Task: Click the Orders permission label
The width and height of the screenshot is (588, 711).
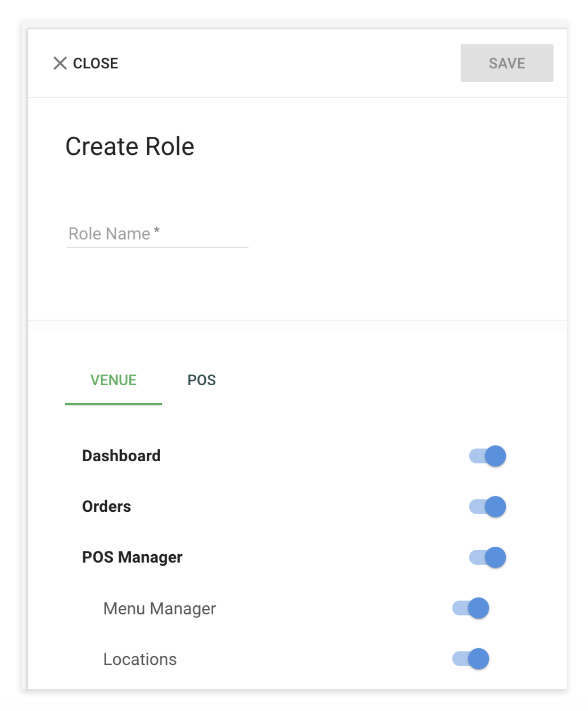Action: [107, 507]
